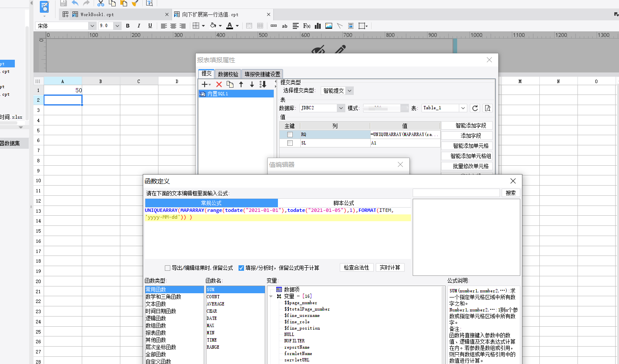Click the copy icon in top toolbar
Image resolution: width=619 pixels, height=364 pixels.
[112, 3]
